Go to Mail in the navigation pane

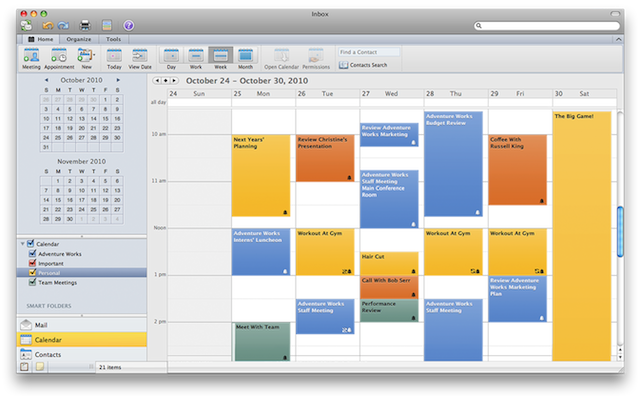point(82,325)
